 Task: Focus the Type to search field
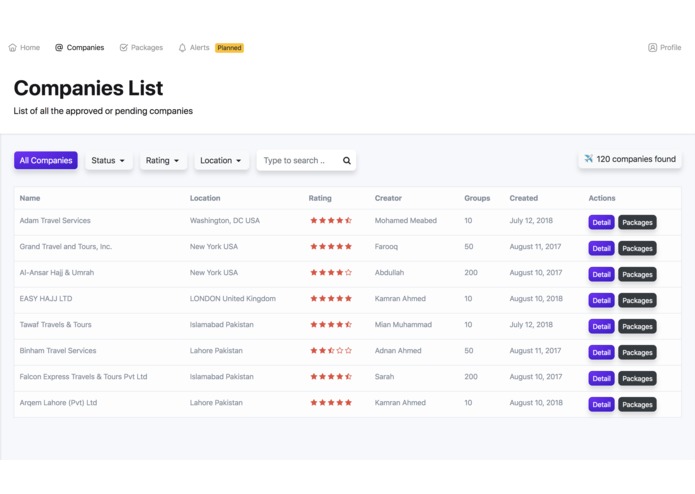tap(306, 160)
